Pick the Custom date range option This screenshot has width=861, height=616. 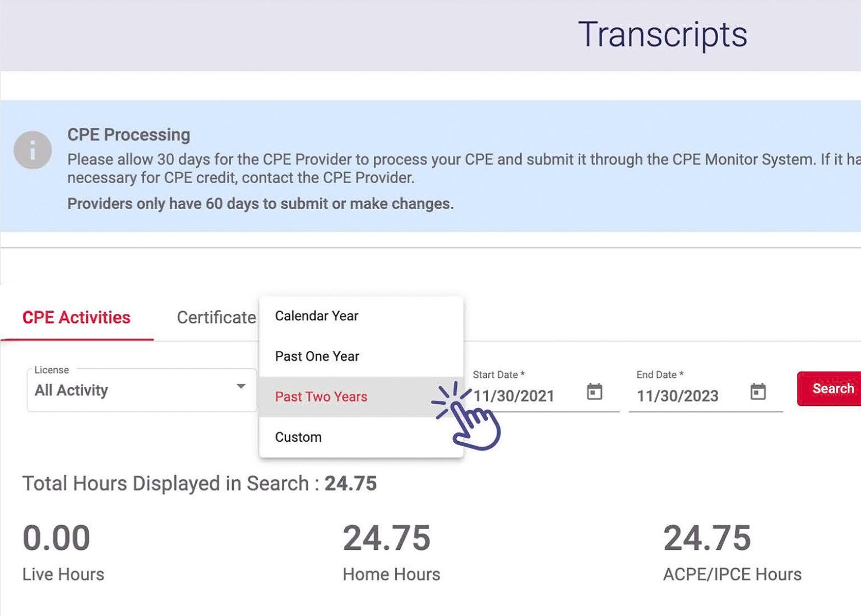coord(298,437)
